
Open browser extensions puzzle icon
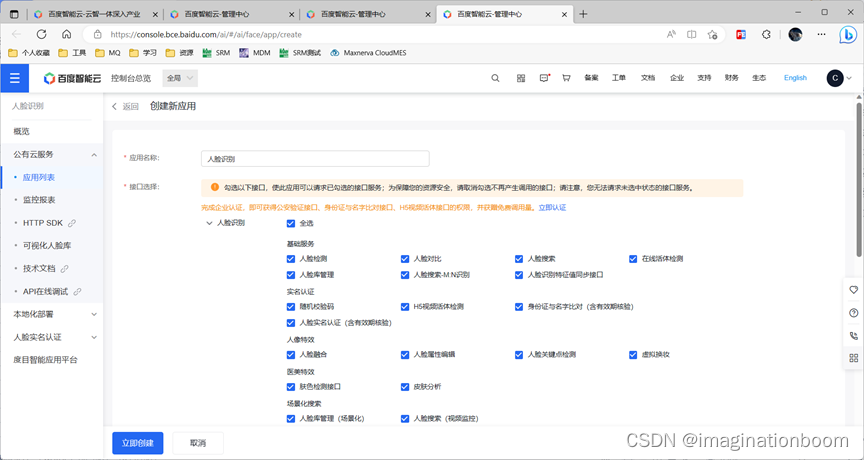(766, 34)
